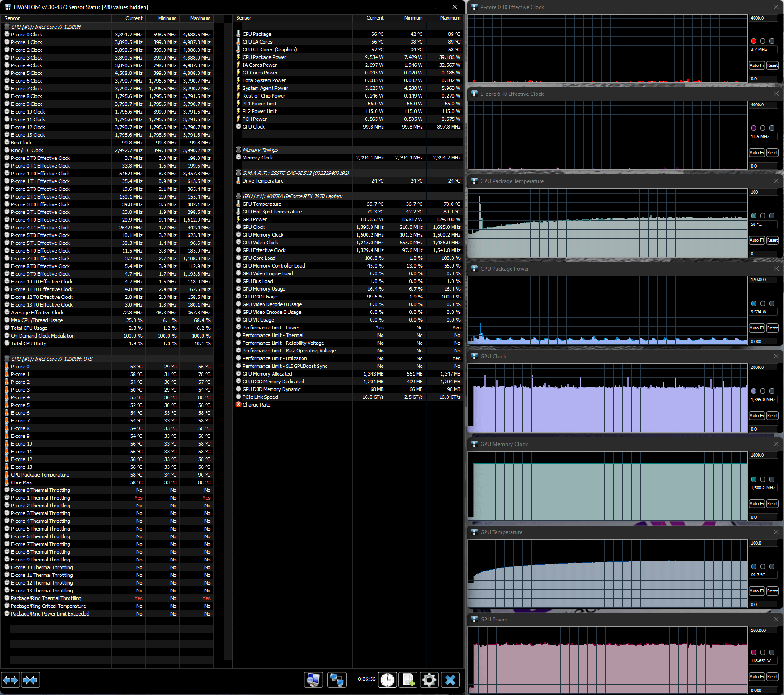
Task: Select the E-core 13 T0 Effective Clock row
Action: tap(108, 305)
